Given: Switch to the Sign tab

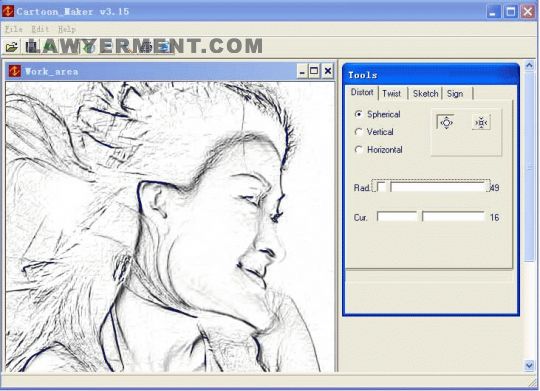Looking at the screenshot, I should [455, 93].
